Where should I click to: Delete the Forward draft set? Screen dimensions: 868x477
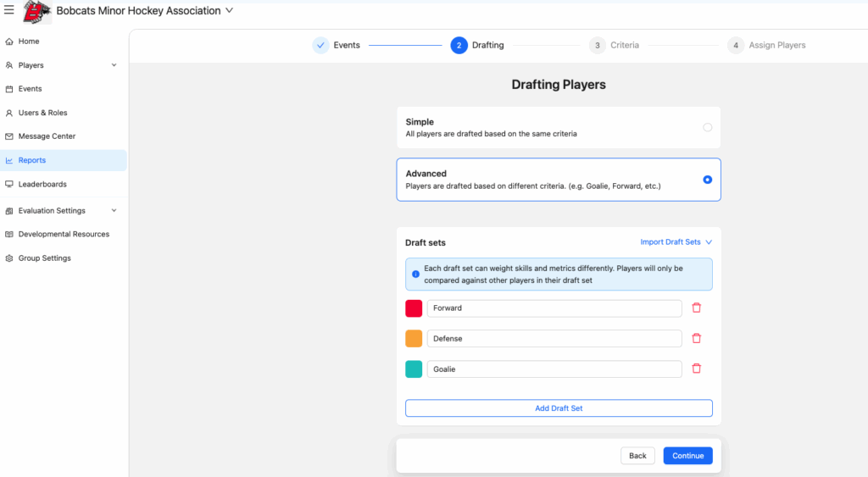click(x=697, y=308)
